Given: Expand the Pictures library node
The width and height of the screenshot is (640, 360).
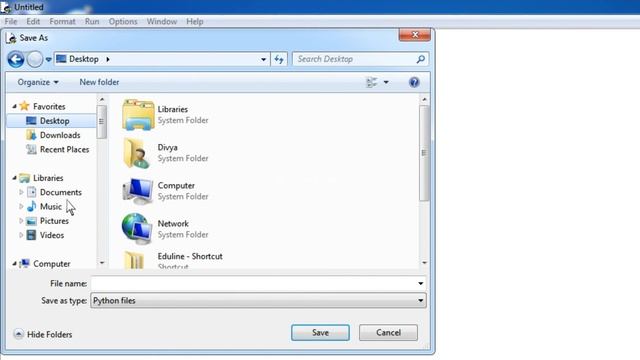Looking at the screenshot, I should (x=21, y=221).
